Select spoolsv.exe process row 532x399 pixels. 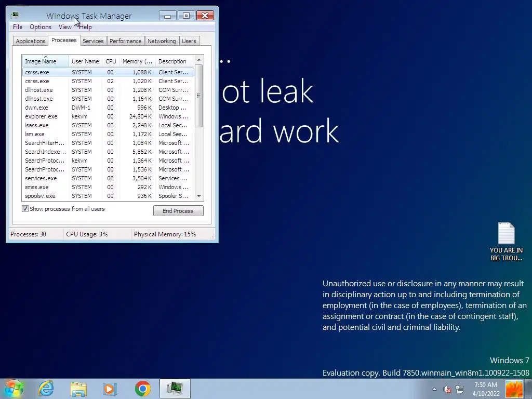point(108,196)
